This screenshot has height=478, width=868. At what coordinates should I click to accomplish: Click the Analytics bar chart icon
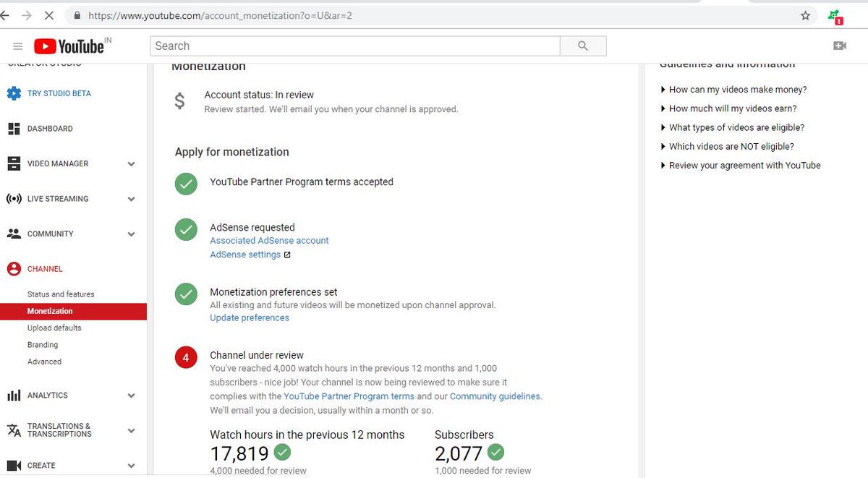pos(14,396)
